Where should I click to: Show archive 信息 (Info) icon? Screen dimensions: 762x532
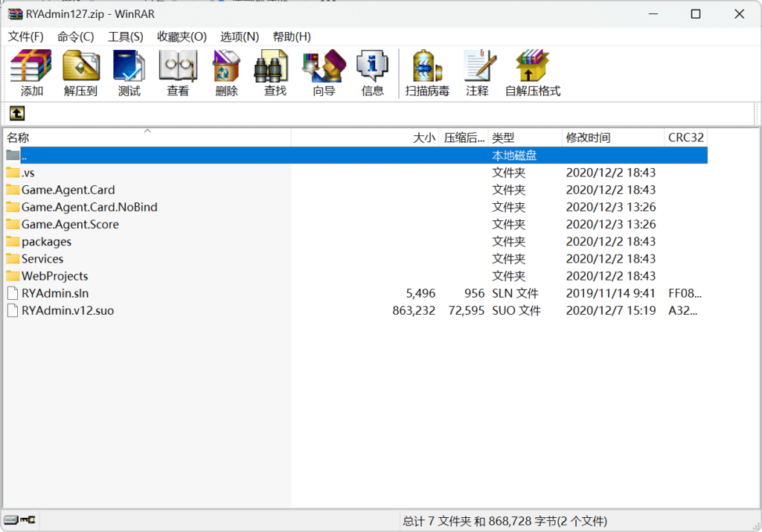pyautogui.click(x=372, y=73)
